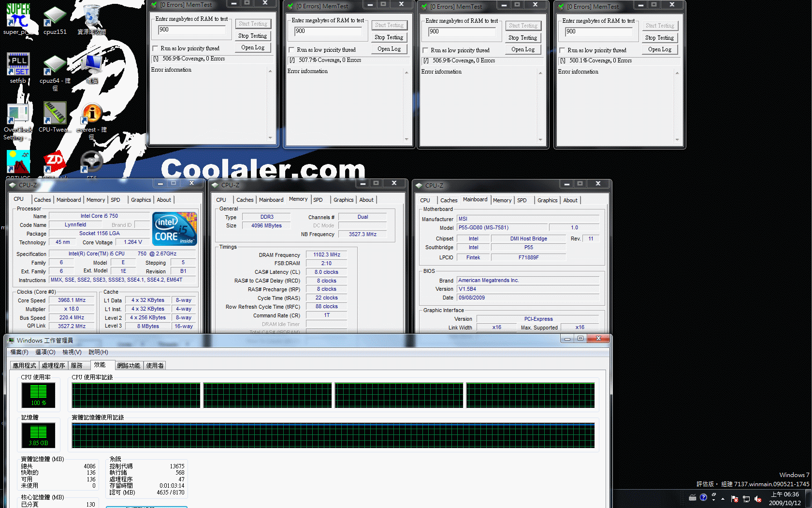The height and width of the screenshot is (508, 812).
Task: Toggle low priority thread in 500.1% coverage MemTest
Action: point(562,50)
